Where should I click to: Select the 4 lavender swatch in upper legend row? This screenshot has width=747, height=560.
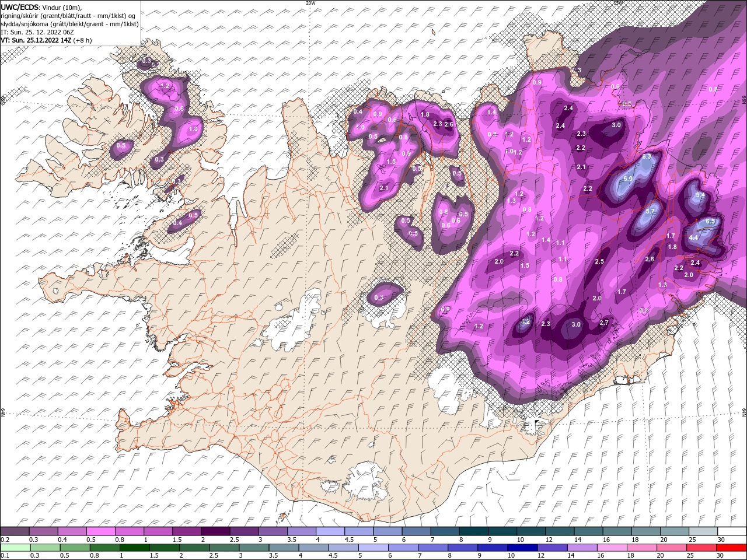330,531
